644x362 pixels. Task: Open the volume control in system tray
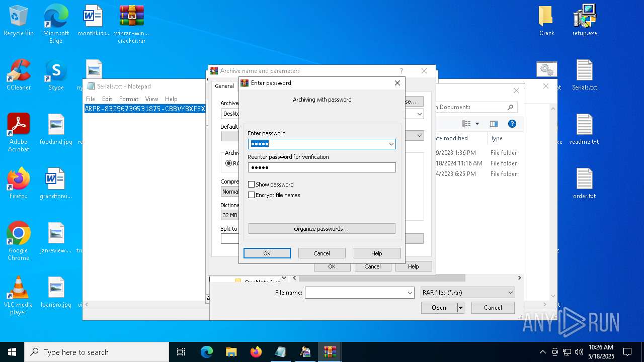pyautogui.click(x=579, y=352)
